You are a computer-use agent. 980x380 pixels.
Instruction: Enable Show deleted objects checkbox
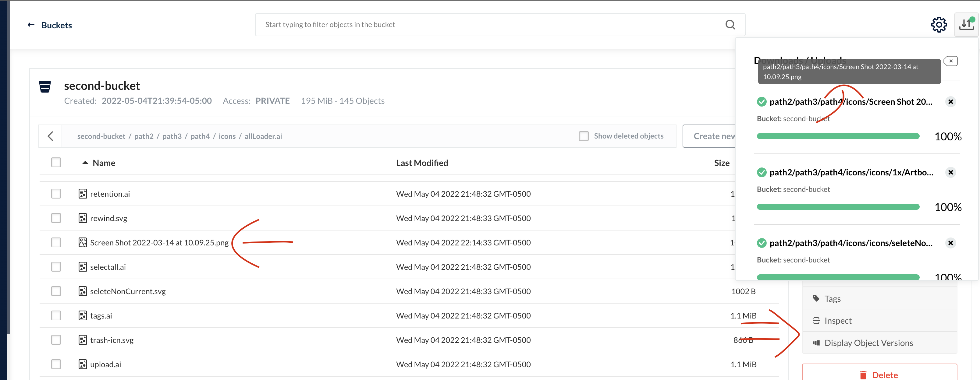(584, 136)
